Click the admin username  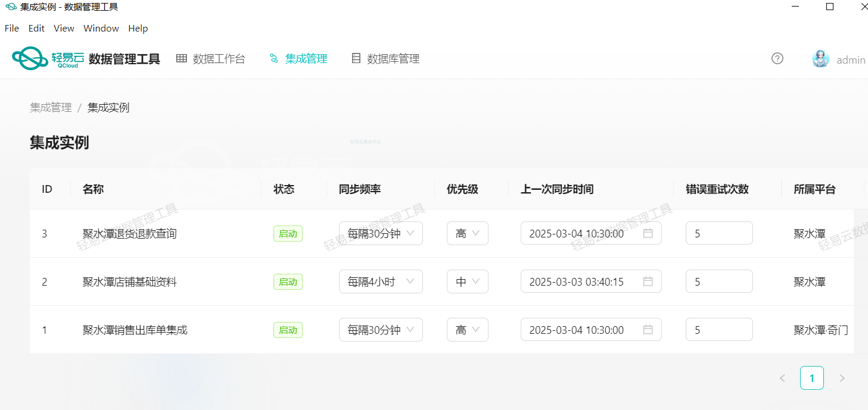pos(851,60)
